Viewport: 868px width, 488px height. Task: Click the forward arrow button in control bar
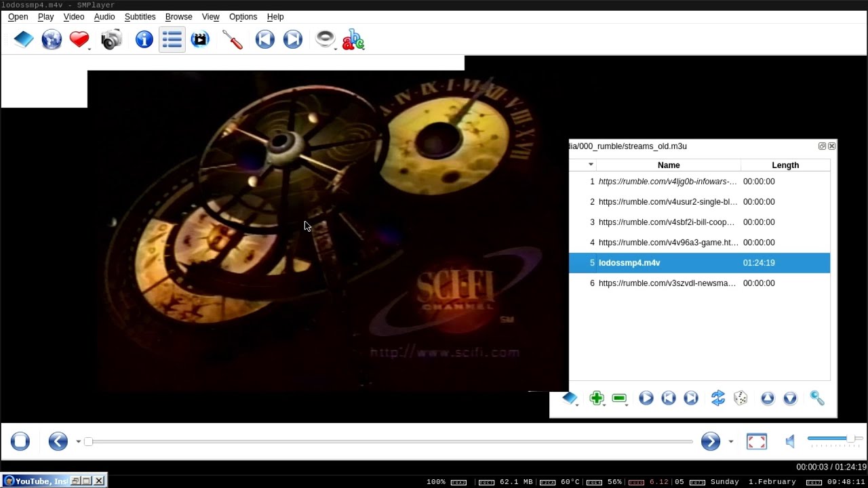pyautogui.click(x=711, y=441)
